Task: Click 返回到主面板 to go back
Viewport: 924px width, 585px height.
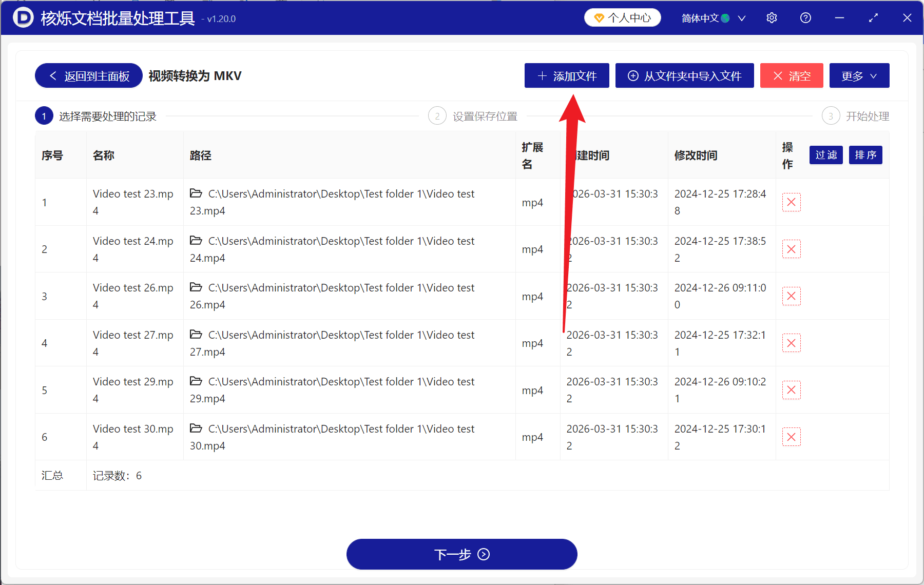Action: pyautogui.click(x=88, y=75)
